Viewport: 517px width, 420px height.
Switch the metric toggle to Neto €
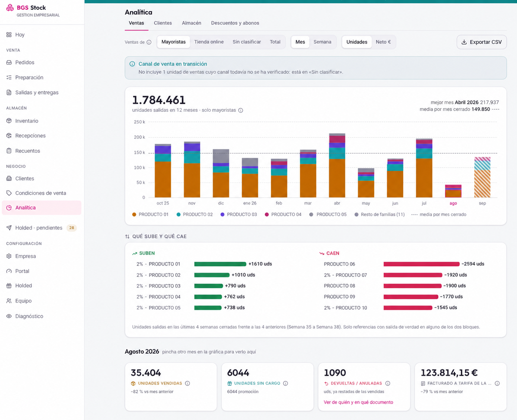(383, 42)
